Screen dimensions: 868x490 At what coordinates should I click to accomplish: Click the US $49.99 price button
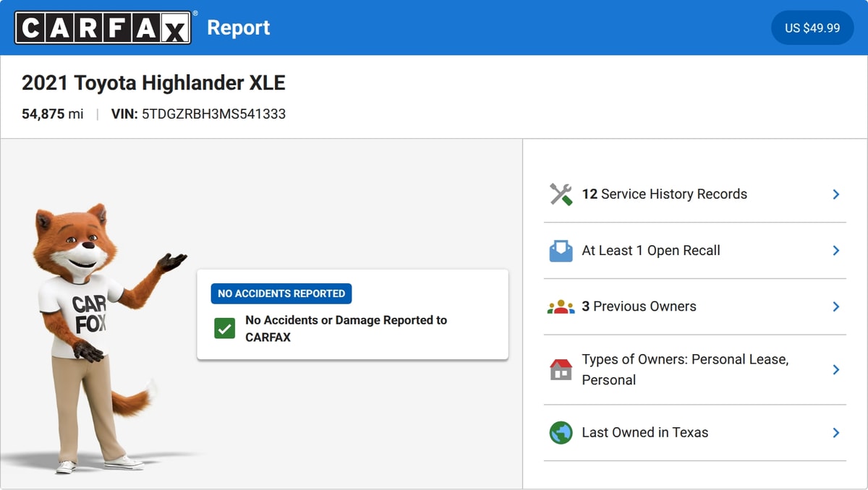point(812,28)
